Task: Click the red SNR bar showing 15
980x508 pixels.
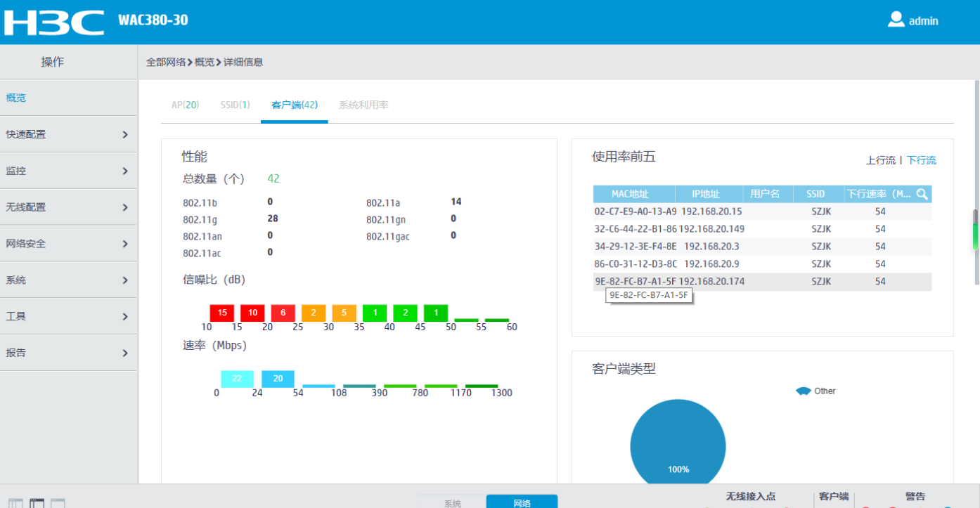Action: click(x=221, y=313)
